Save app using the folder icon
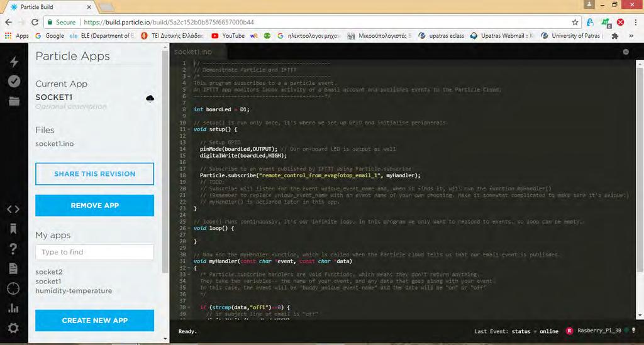This screenshot has width=644, height=345. pos(14,101)
